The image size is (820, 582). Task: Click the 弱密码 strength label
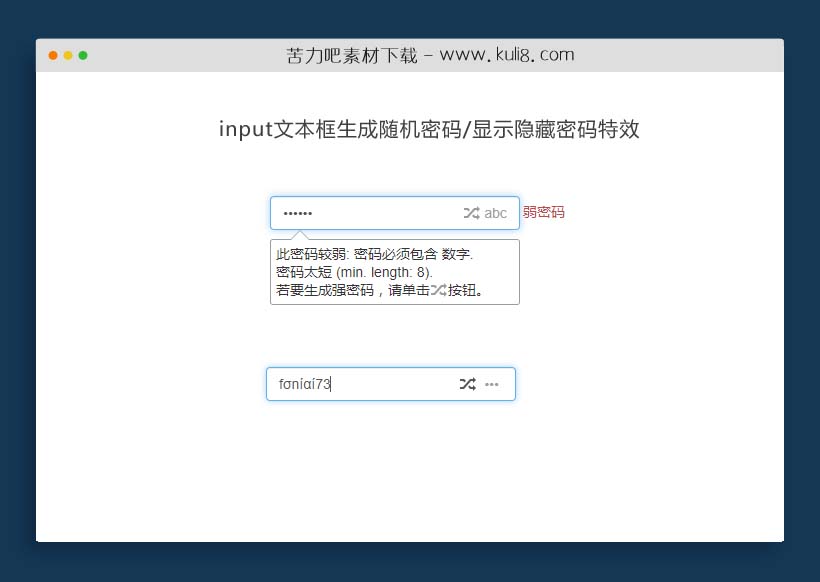pyautogui.click(x=543, y=212)
